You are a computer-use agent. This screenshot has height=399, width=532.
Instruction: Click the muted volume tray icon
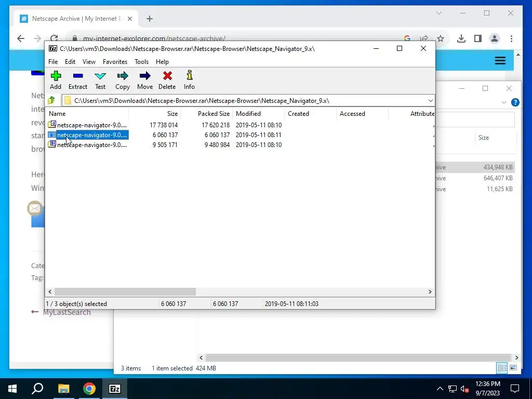tap(465, 389)
